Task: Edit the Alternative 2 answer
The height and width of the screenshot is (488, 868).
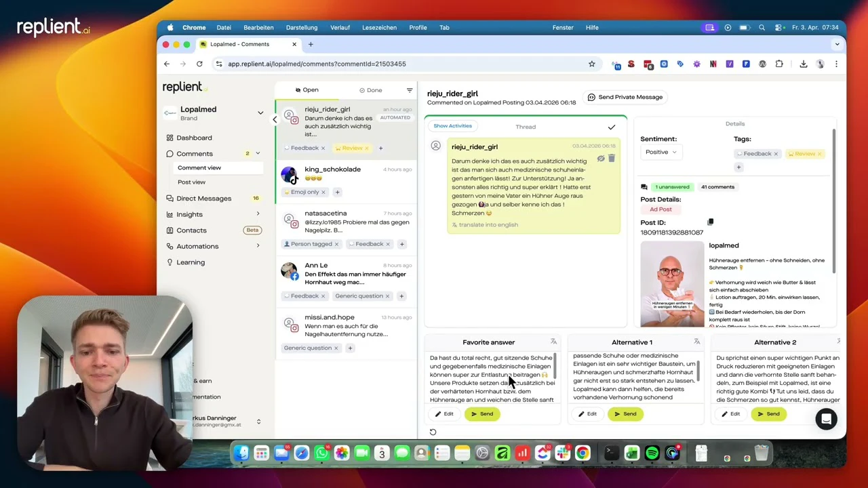Action: (x=730, y=413)
